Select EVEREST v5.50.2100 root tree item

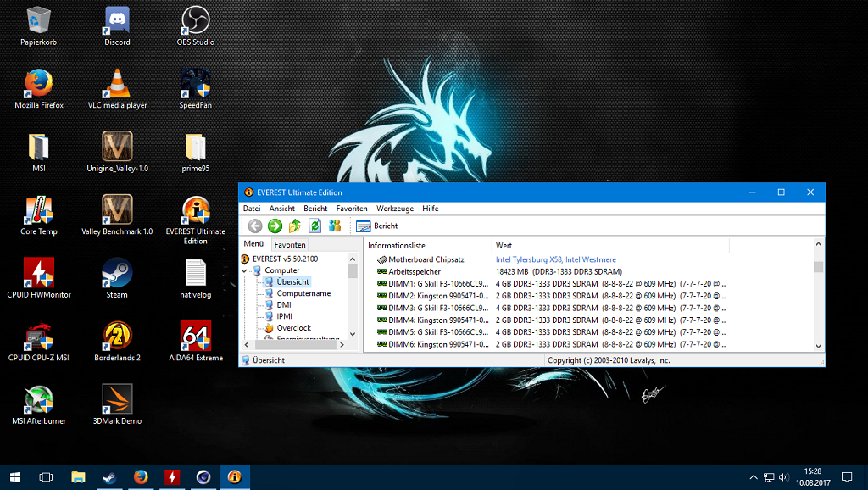click(280, 259)
